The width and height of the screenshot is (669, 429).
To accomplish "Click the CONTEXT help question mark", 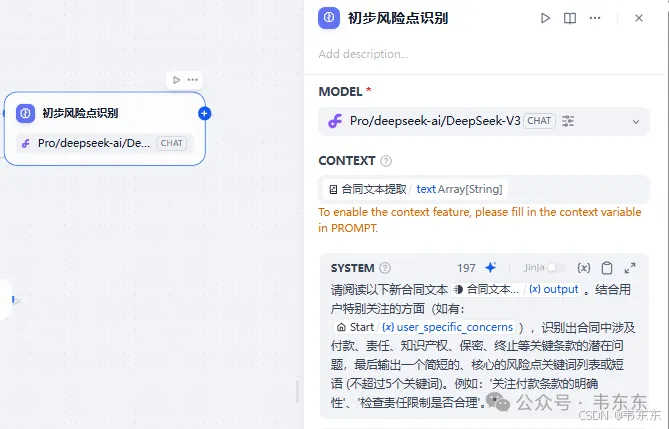I will pos(386,161).
